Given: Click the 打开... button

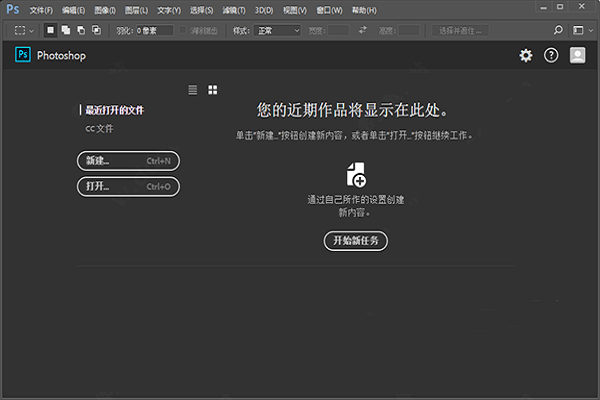Looking at the screenshot, I should pos(128,186).
